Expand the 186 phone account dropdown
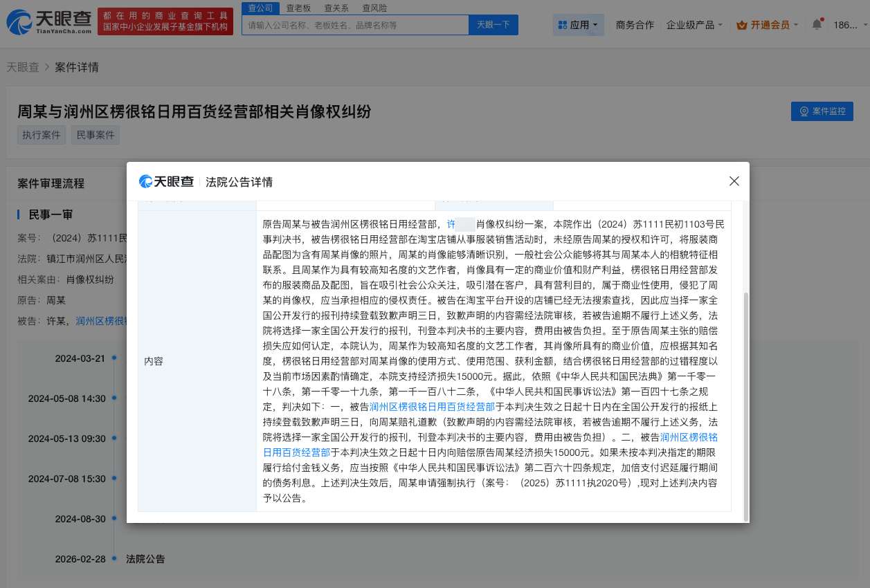The height and width of the screenshot is (588, 870). pos(847,24)
